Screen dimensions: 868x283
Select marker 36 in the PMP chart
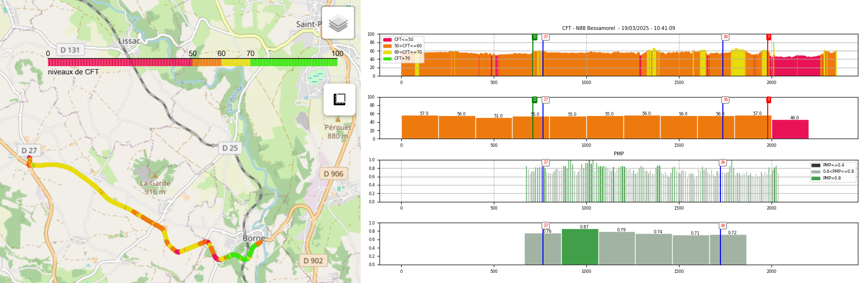click(722, 163)
